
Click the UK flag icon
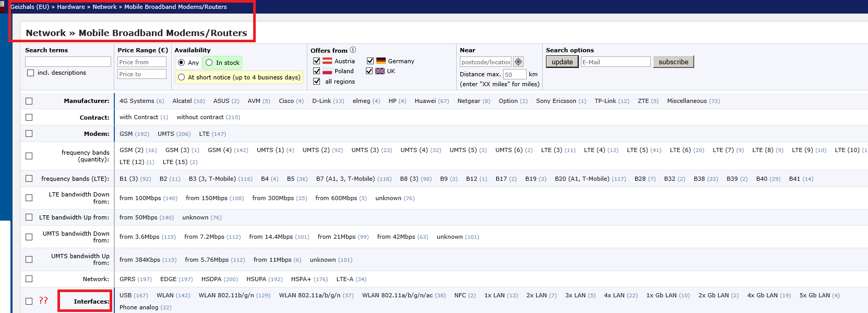click(x=381, y=71)
